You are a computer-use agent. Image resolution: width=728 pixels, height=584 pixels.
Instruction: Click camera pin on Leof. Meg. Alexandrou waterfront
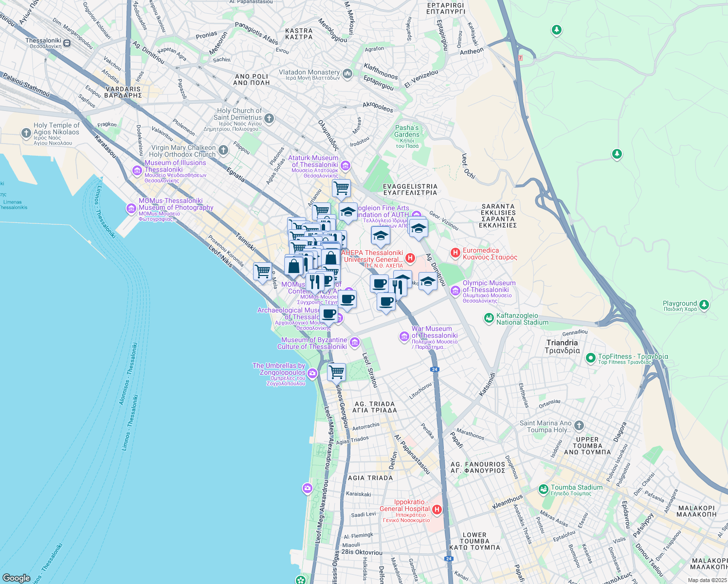pyautogui.click(x=307, y=488)
